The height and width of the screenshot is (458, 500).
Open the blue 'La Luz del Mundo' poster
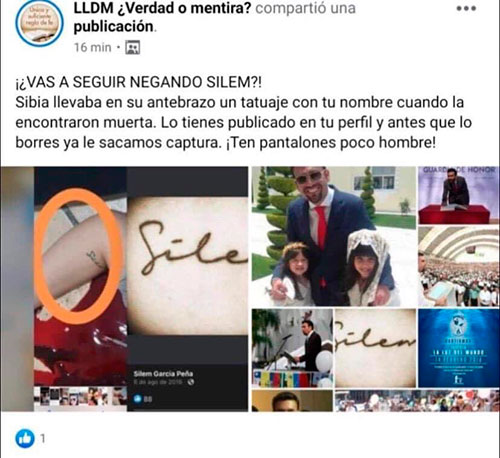(x=459, y=348)
